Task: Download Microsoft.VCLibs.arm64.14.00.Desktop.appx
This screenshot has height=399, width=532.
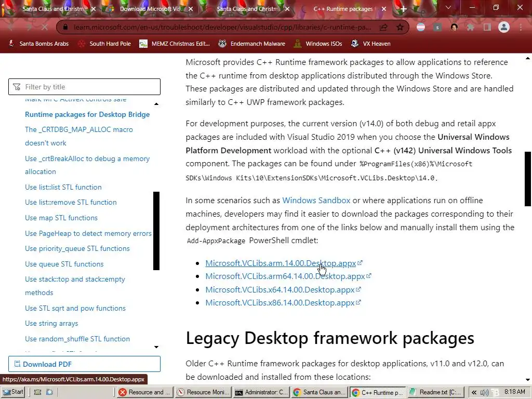Action: [288, 276]
